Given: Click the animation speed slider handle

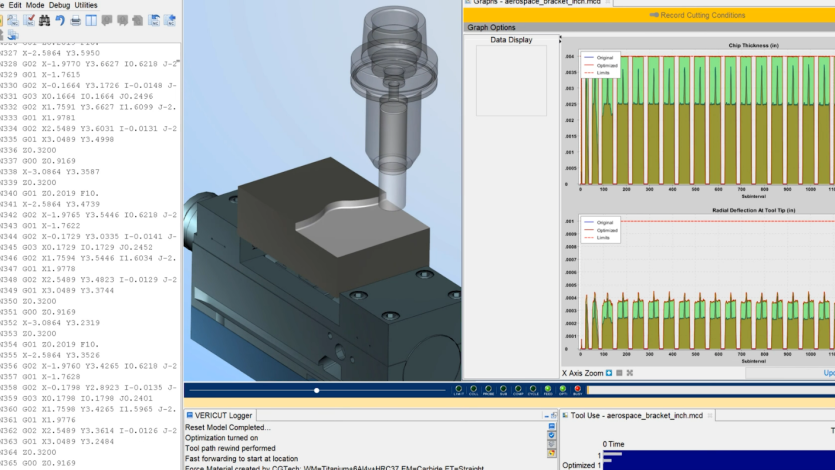Looking at the screenshot, I should 316,390.
